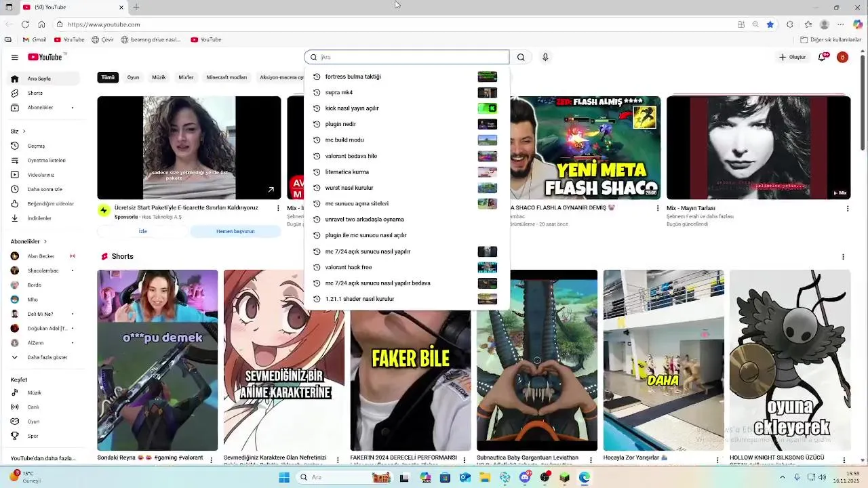Open the account avatar menu
Screen dimensions: 868x488
click(842, 57)
